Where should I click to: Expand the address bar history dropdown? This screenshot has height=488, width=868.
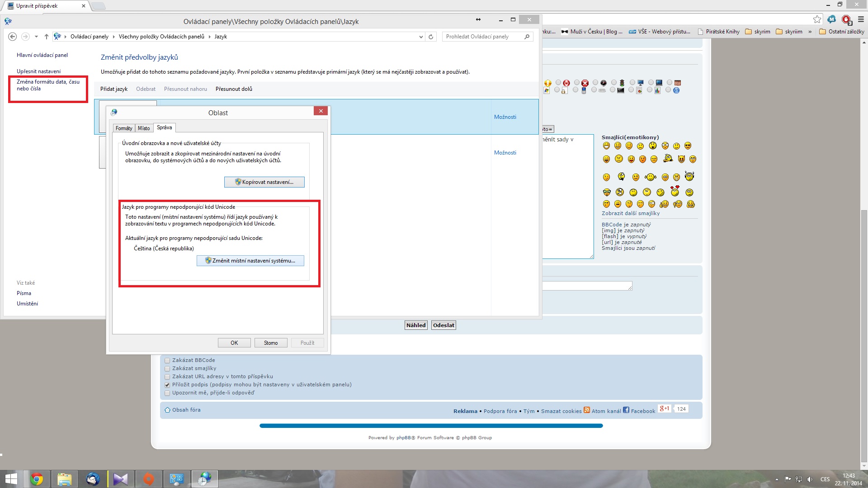421,37
